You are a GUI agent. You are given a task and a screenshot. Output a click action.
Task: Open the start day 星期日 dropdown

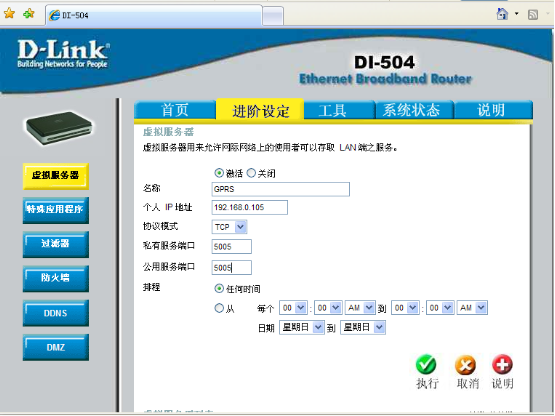(302, 327)
